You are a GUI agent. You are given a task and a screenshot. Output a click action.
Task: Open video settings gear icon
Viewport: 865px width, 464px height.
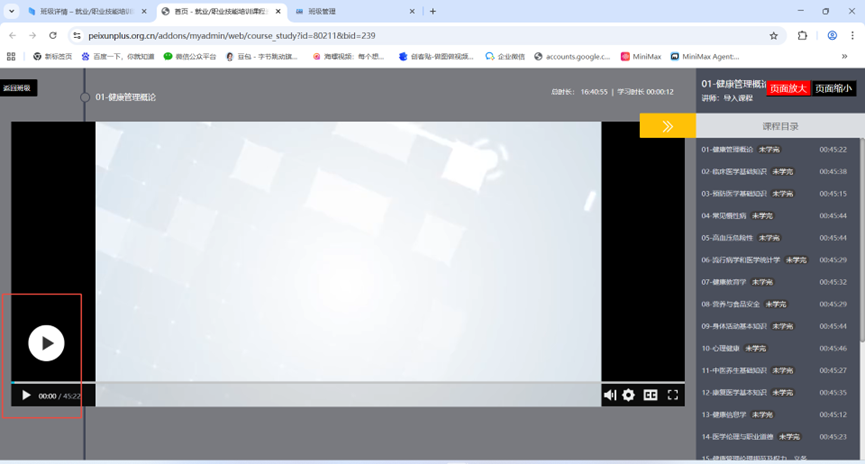[x=628, y=395]
